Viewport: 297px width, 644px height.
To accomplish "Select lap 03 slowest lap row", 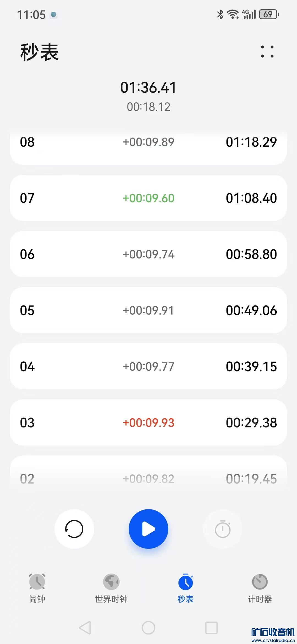I will (x=148, y=423).
